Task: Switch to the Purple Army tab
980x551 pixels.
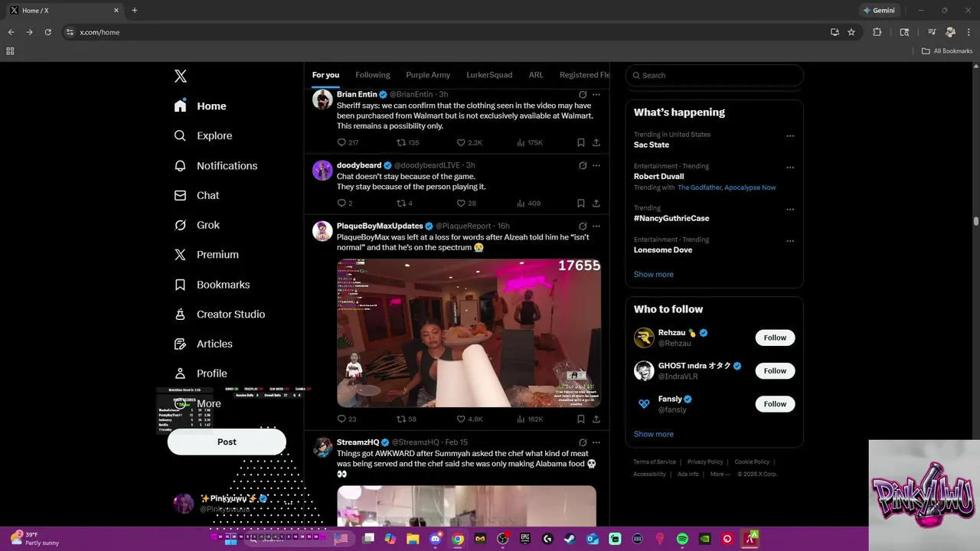Action: click(x=428, y=75)
